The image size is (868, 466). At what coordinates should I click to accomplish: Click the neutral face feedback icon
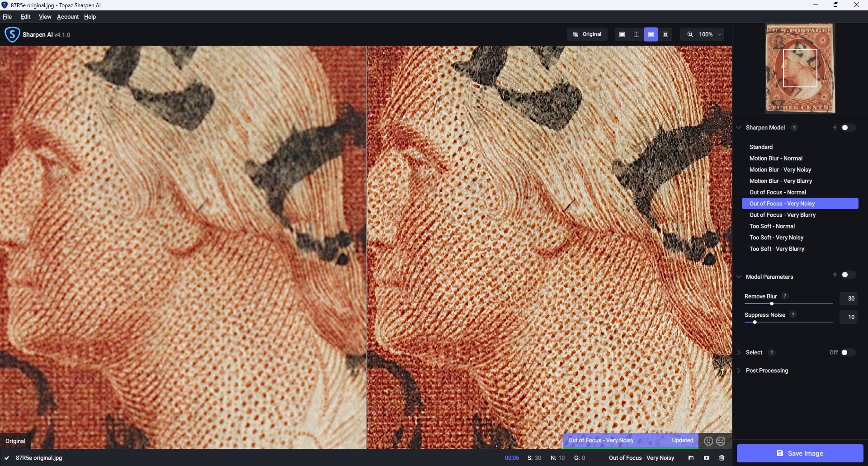tap(721, 441)
